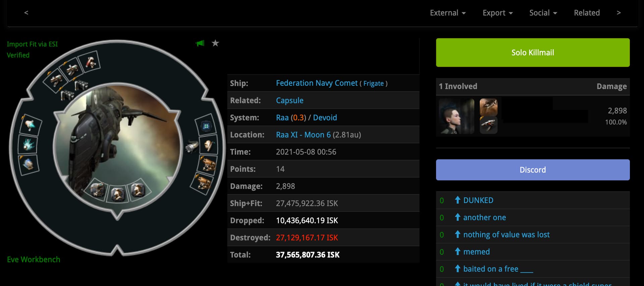Open the Devoid region link
Screen dimensions: 644x286
[325, 118]
